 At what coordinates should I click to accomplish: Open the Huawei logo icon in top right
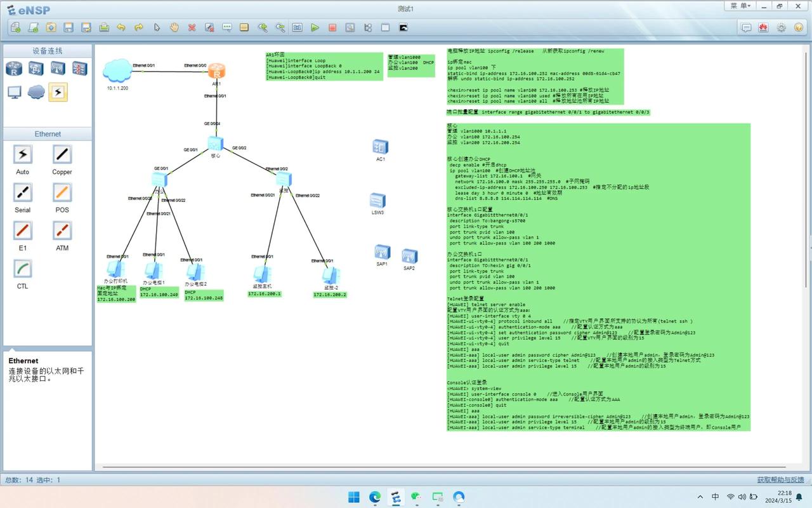click(763, 28)
